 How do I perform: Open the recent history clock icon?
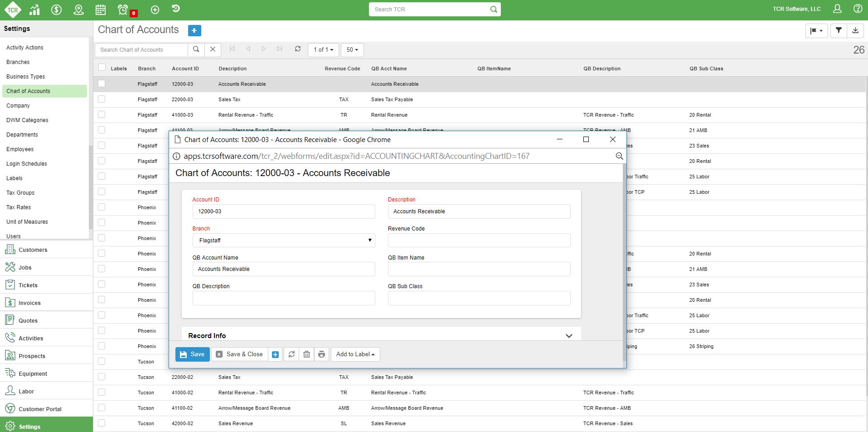pos(176,9)
